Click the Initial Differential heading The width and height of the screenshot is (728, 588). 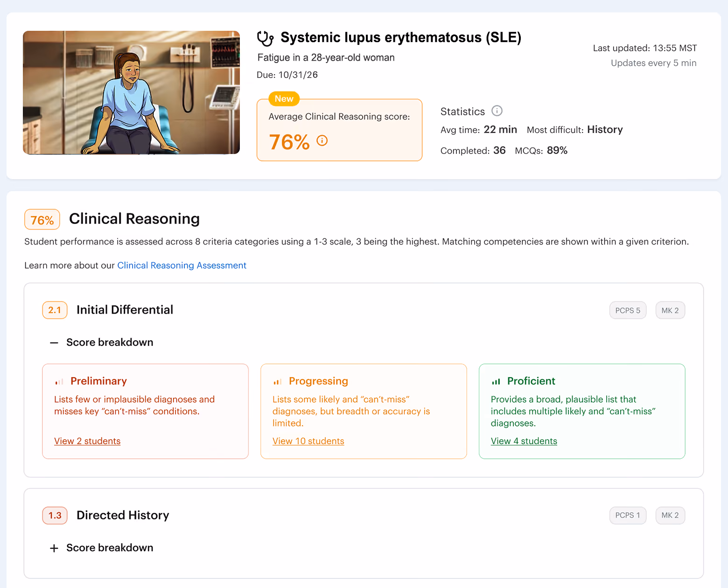click(125, 310)
